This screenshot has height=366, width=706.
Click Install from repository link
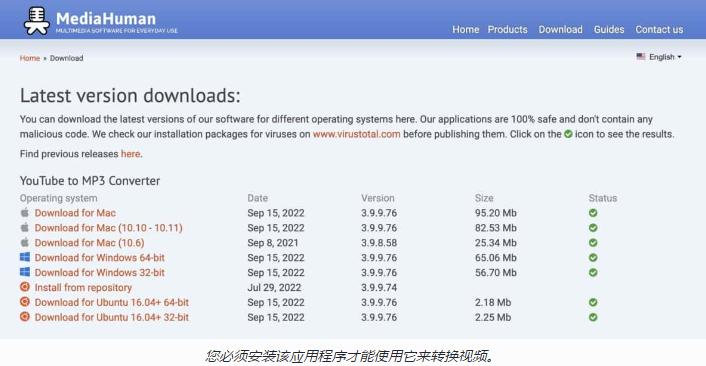(x=83, y=287)
